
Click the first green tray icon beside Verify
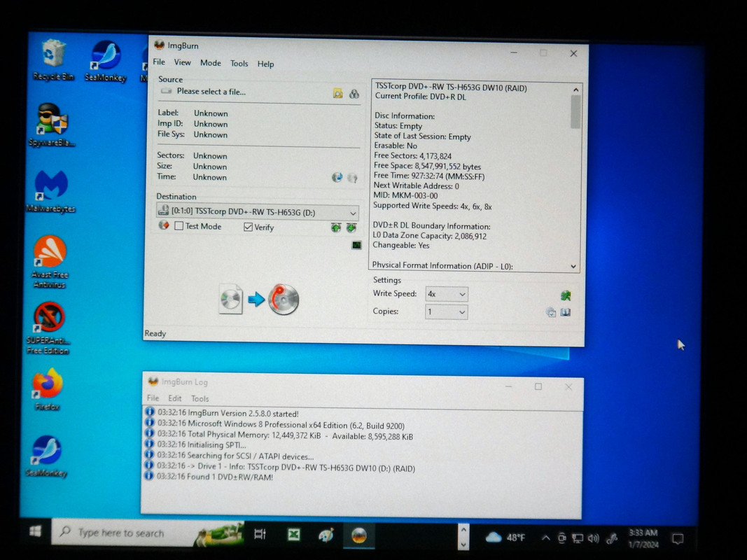click(336, 228)
